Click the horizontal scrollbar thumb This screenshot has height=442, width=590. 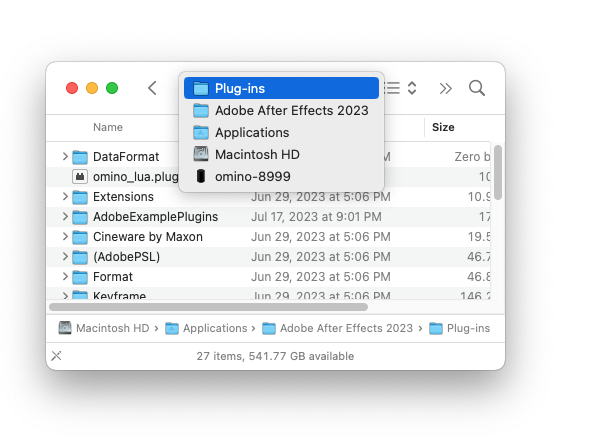click(208, 307)
